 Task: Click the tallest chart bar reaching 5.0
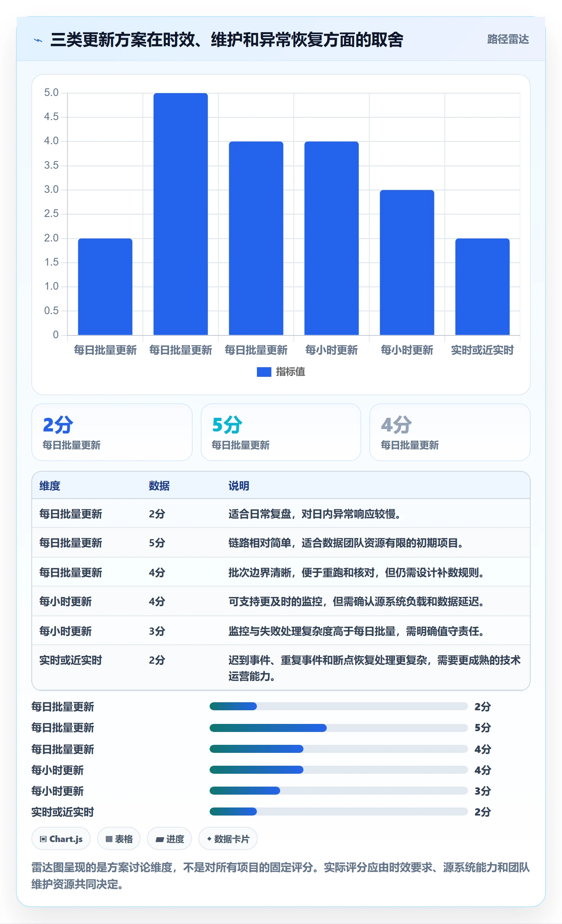181,214
